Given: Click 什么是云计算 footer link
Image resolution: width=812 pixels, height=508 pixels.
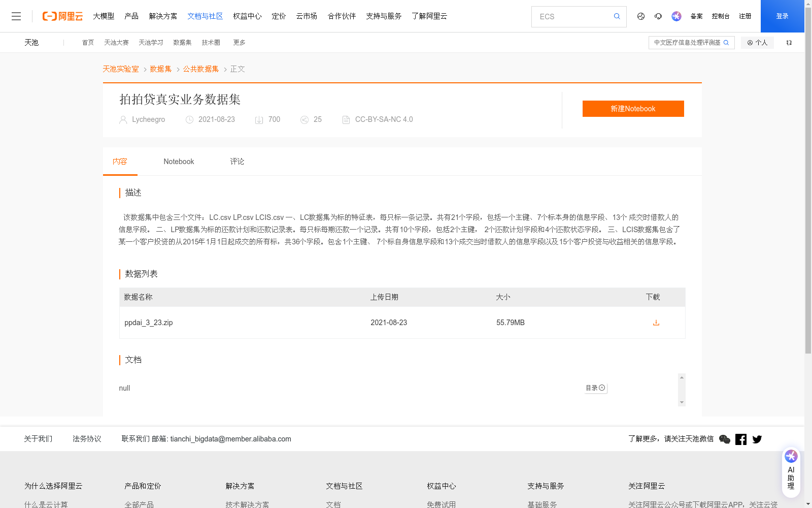Looking at the screenshot, I should tap(46, 504).
